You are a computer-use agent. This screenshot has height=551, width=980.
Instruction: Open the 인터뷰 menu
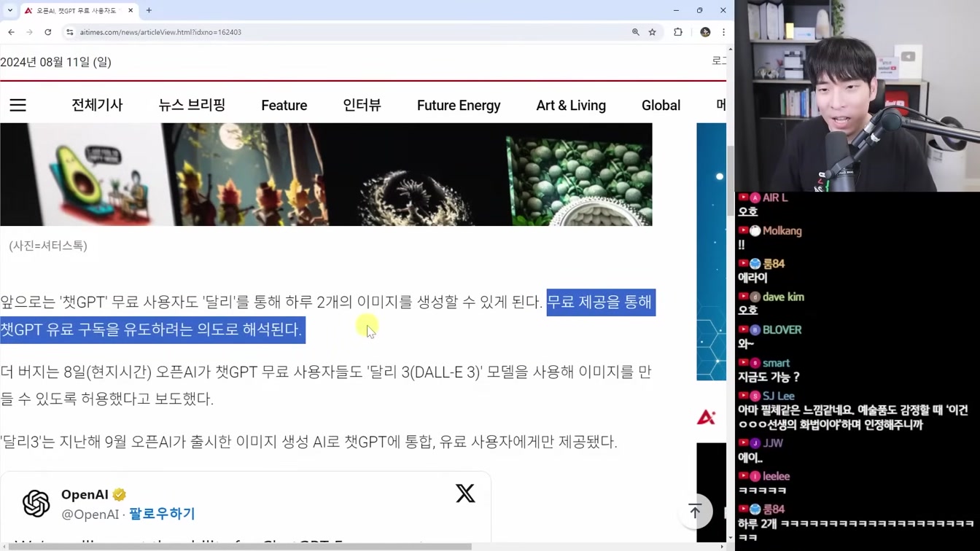(x=362, y=105)
